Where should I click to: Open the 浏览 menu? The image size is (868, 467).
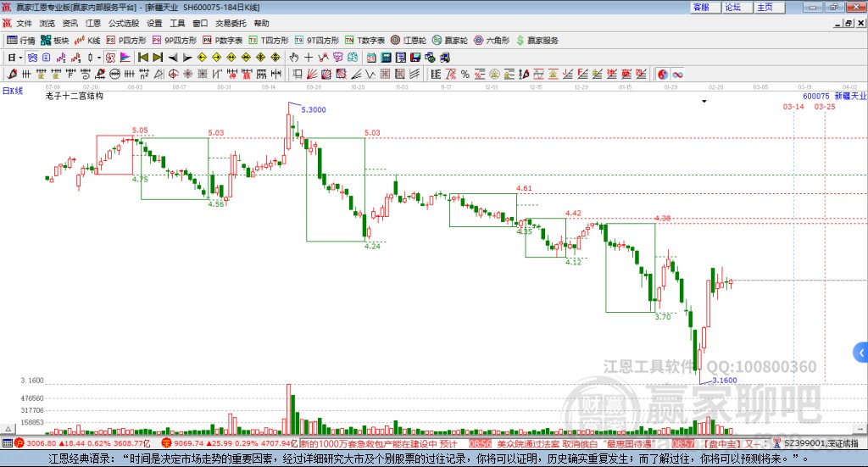[x=47, y=23]
